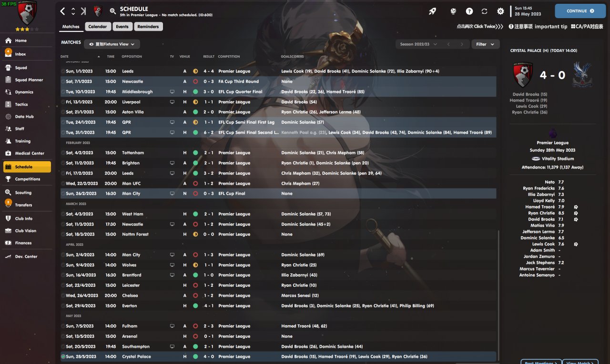610x364 pixels.
Task: Click the up/down chevron switcher in the header
Action: tap(73, 11)
